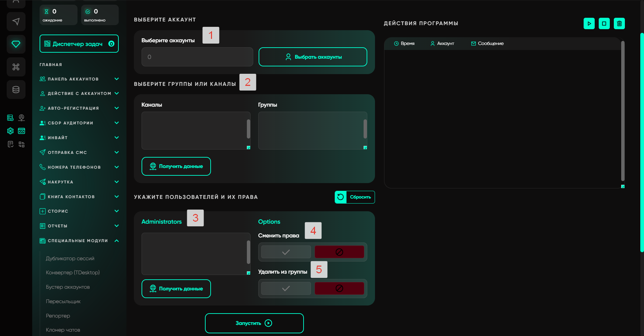Enable the checkmark under Сменить права

[286, 252]
